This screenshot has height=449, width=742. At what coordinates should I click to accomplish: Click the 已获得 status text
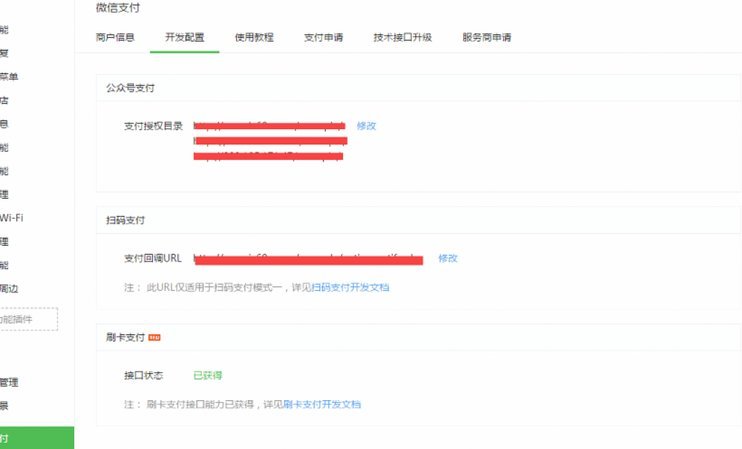click(208, 375)
